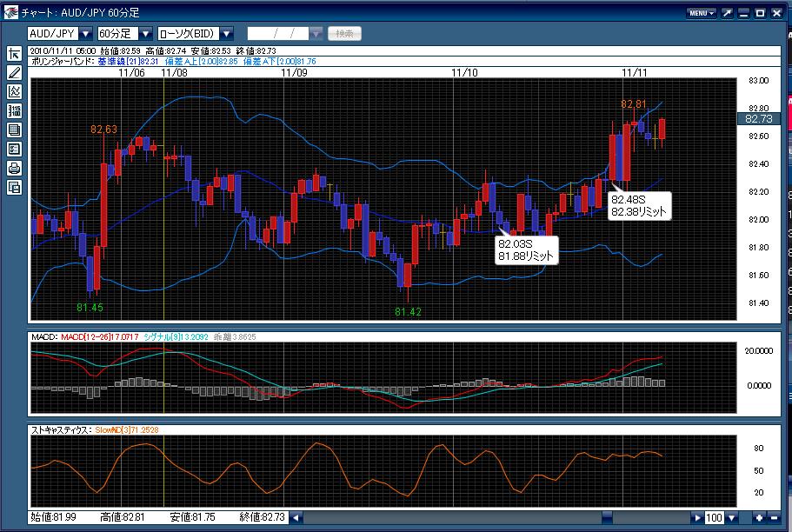Click the grid display icon
Image resolution: width=792 pixels, height=532 pixels.
(x=14, y=130)
